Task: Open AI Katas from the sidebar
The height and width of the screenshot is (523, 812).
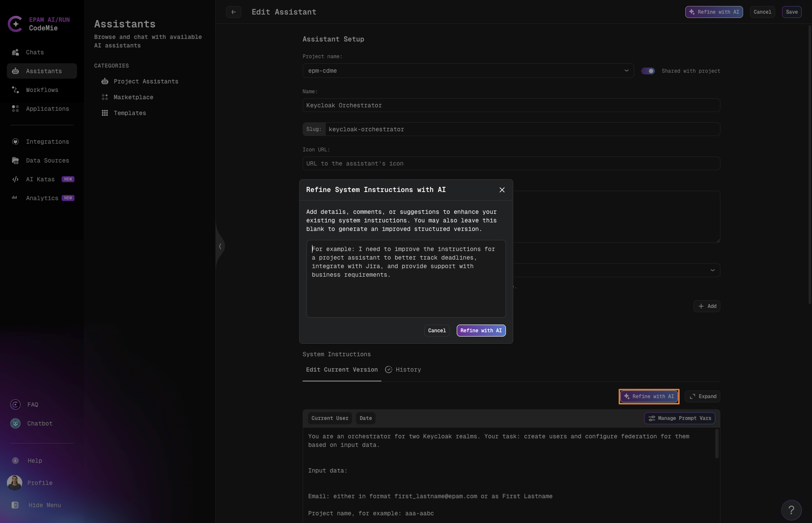Action: coord(40,179)
